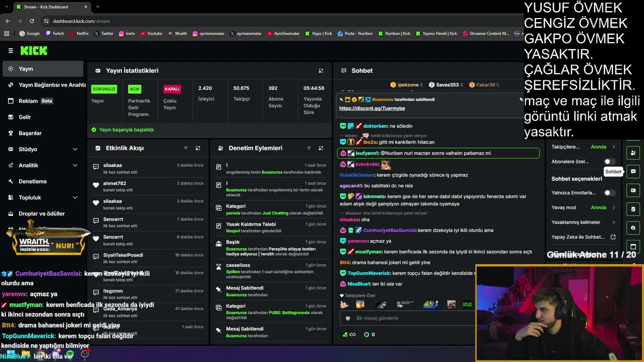Viewport: 644px width, 362px height.
Task: Toggle the Yalnızca Emotlarla switch
Action: 609,193
